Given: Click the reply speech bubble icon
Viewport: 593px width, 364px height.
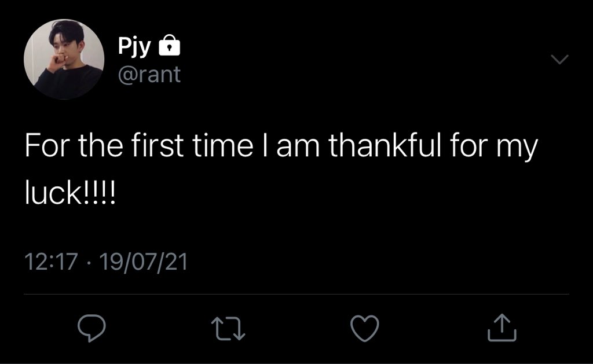Looking at the screenshot, I should point(91,328).
